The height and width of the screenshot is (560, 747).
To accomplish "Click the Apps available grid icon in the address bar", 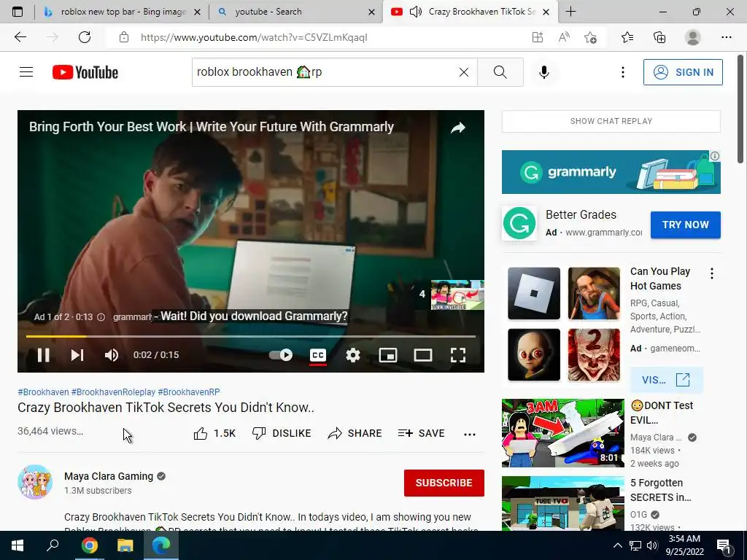I will click(x=538, y=37).
